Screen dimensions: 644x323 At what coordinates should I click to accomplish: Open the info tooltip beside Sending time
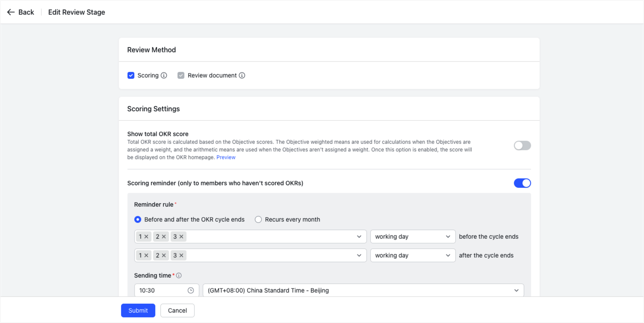pyautogui.click(x=178, y=276)
